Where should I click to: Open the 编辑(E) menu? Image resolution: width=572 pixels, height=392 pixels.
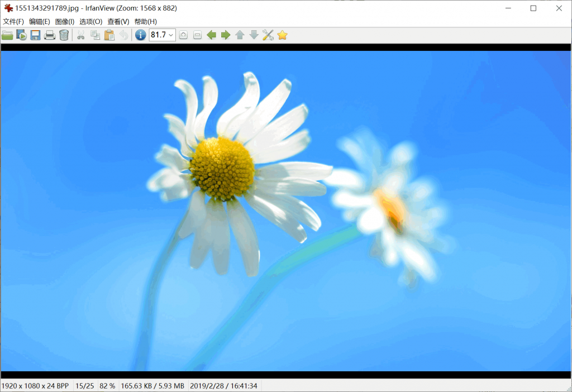click(40, 22)
